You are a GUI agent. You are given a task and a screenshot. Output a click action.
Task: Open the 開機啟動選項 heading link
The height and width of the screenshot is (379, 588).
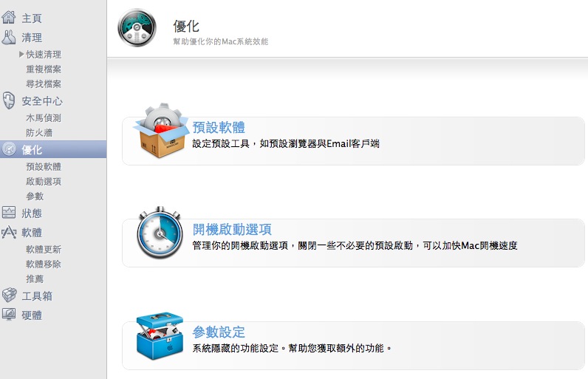point(232,230)
